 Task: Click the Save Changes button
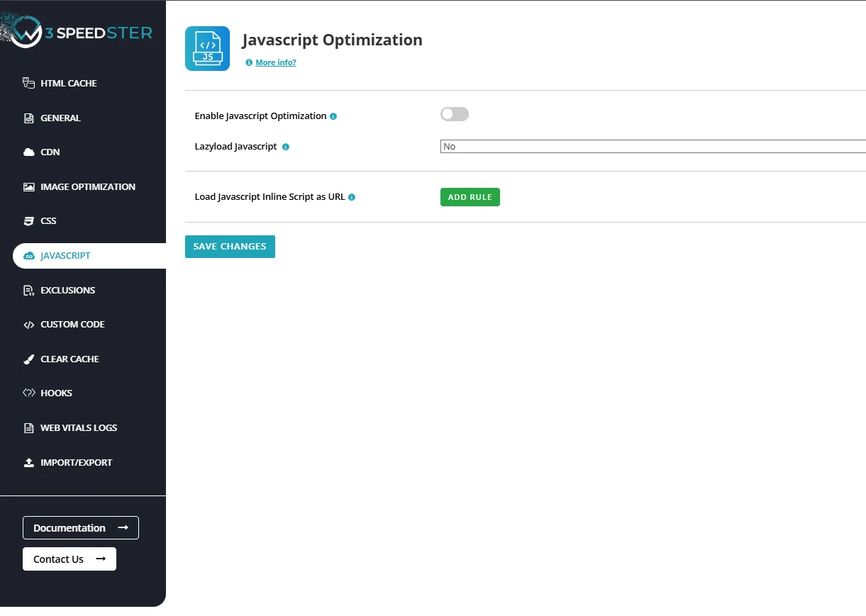[230, 247]
